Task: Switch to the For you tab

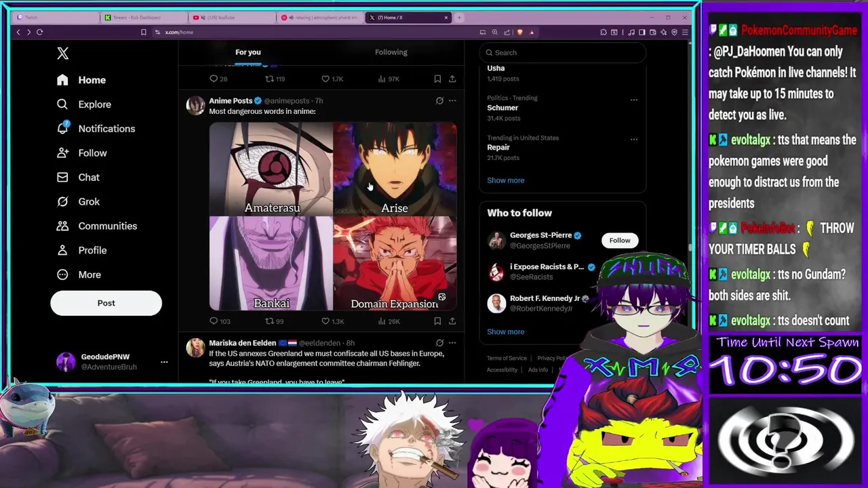Action: pyautogui.click(x=248, y=52)
